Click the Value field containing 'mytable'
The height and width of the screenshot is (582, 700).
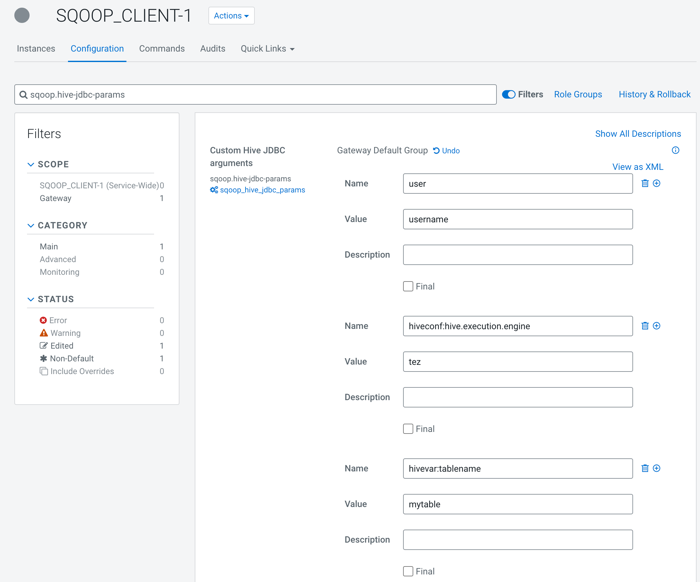click(x=518, y=504)
